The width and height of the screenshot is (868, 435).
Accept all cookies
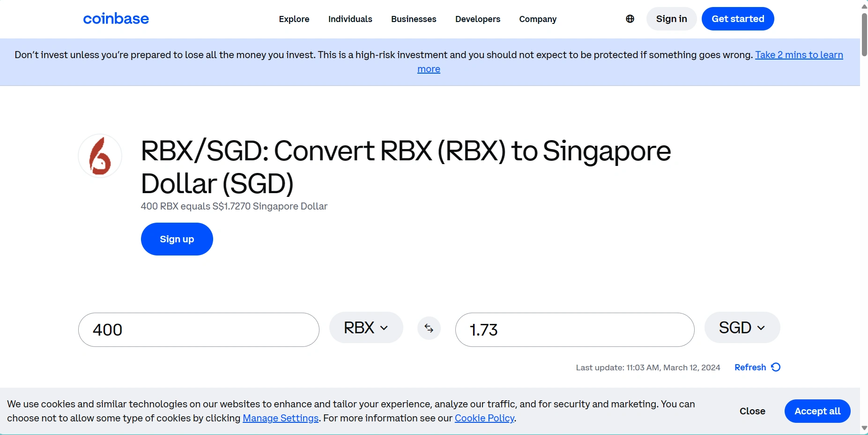(817, 411)
